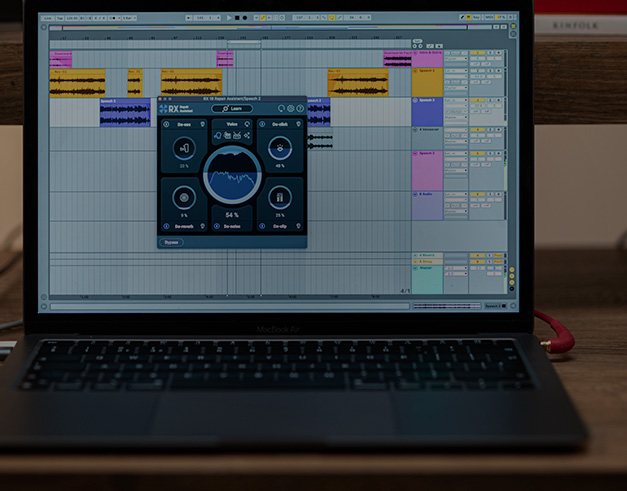The width and height of the screenshot is (627, 491).
Task: Click the De-ess listen bulb icon
Action: pos(202,124)
